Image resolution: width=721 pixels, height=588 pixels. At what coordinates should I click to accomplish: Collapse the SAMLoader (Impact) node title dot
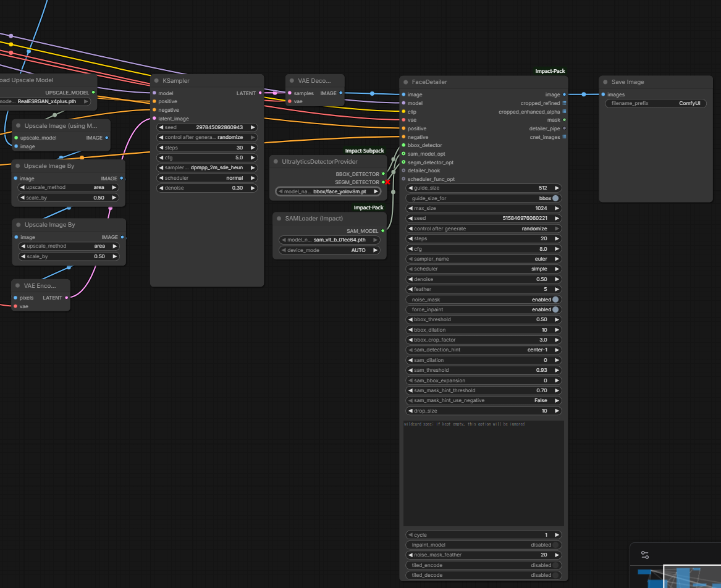tap(279, 219)
